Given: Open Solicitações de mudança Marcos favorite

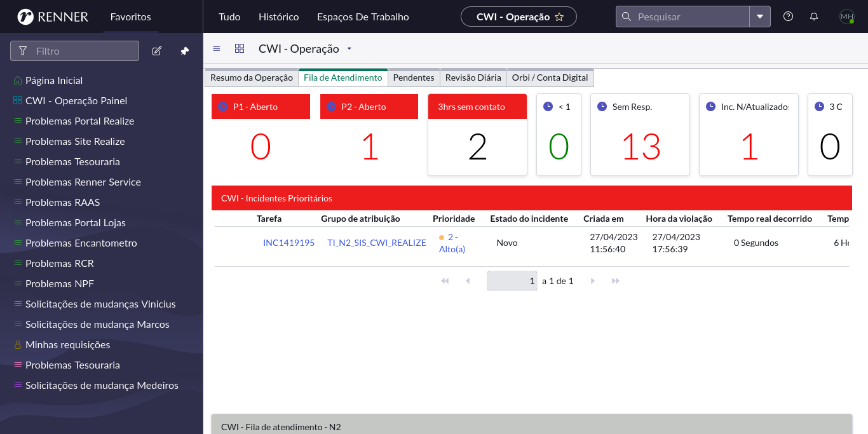Looking at the screenshot, I should tap(97, 324).
